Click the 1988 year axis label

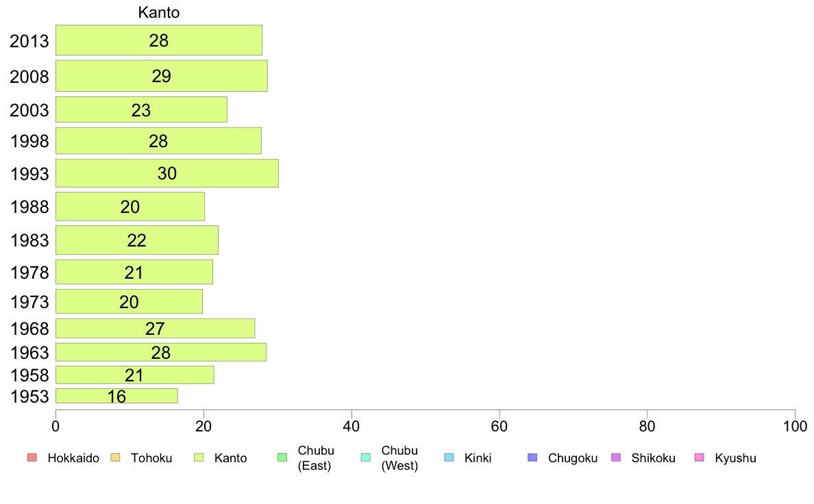[29, 207]
